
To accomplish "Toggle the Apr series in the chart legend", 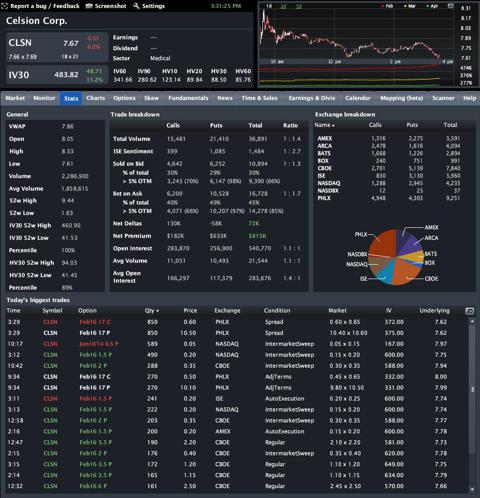I will [432, 6].
